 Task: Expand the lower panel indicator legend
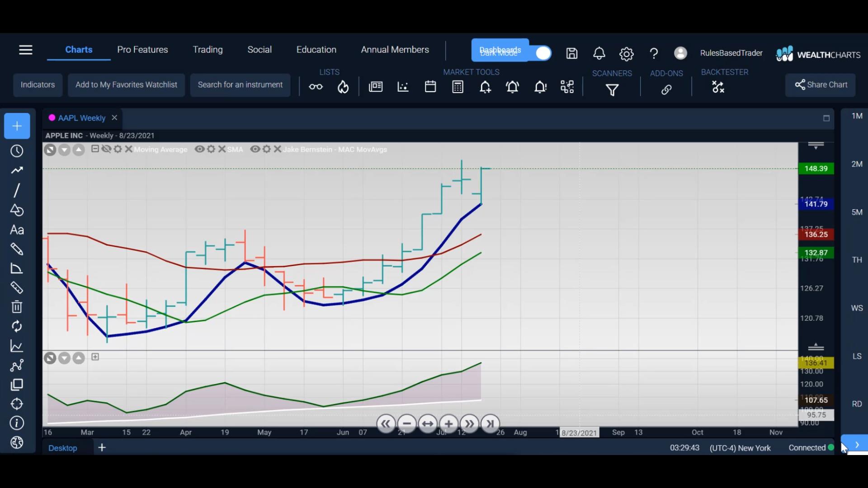click(x=95, y=357)
